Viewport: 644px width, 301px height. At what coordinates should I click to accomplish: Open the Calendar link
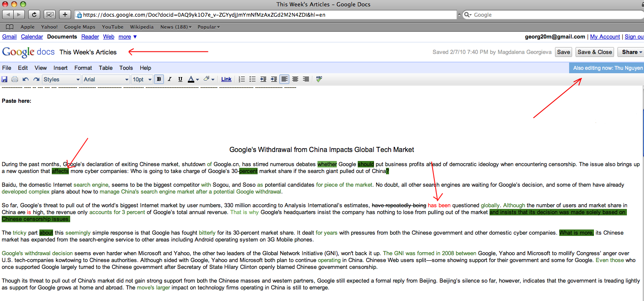click(x=32, y=37)
